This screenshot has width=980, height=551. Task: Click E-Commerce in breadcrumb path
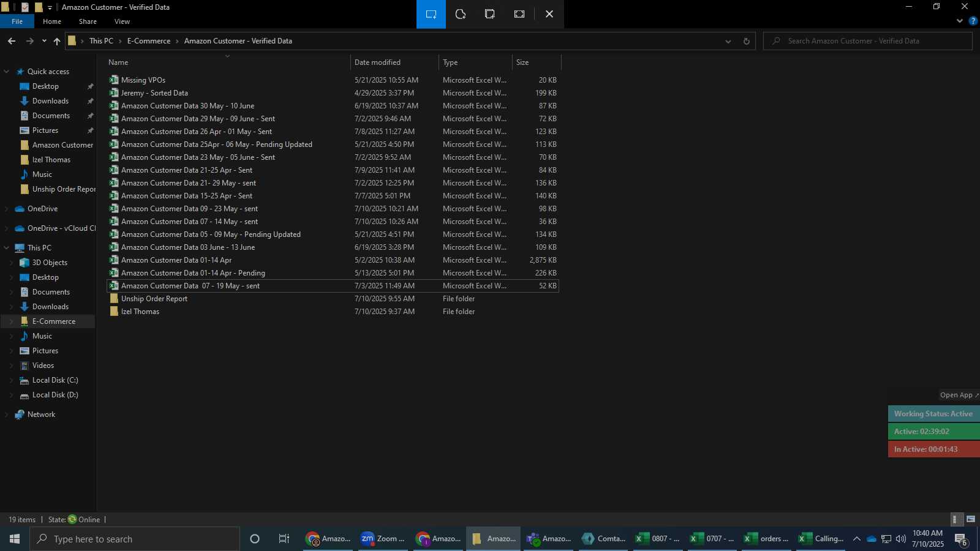[x=149, y=41]
